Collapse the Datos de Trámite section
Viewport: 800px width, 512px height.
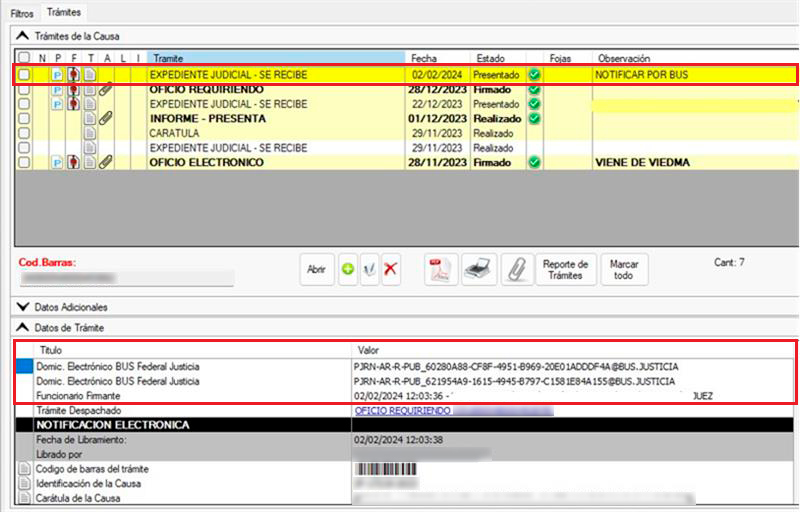(x=24, y=328)
